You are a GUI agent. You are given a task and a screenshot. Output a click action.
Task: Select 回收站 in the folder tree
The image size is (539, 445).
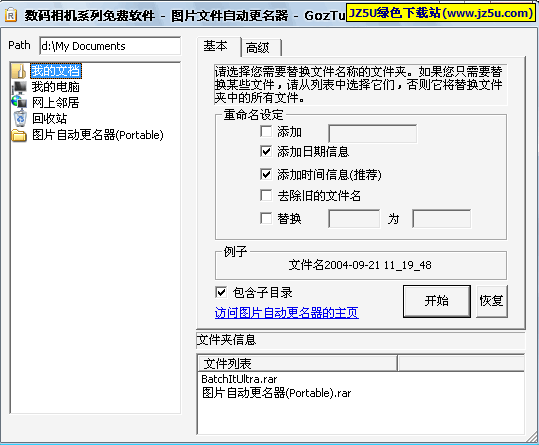[x=50, y=119]
